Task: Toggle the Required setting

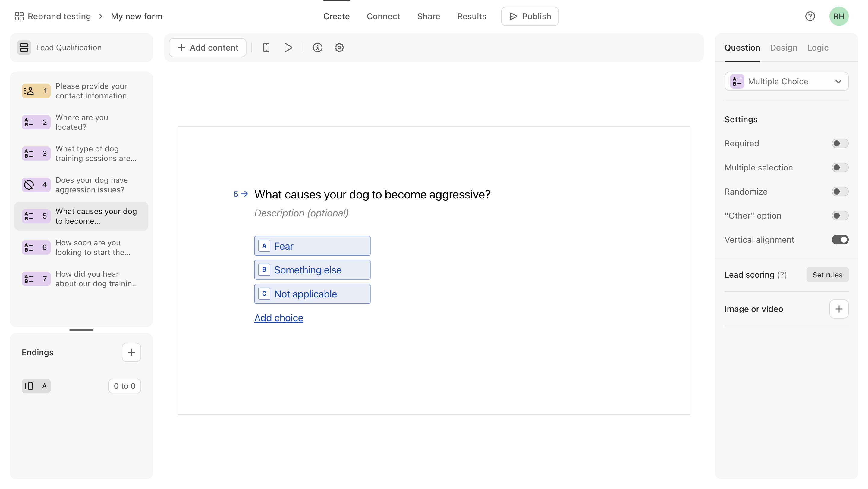Action: pos(840,143)
